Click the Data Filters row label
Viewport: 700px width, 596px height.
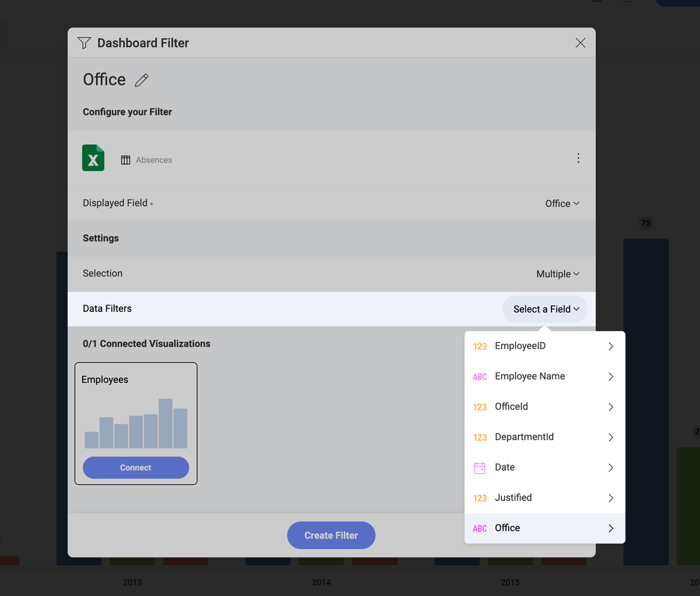pos(107,309)
